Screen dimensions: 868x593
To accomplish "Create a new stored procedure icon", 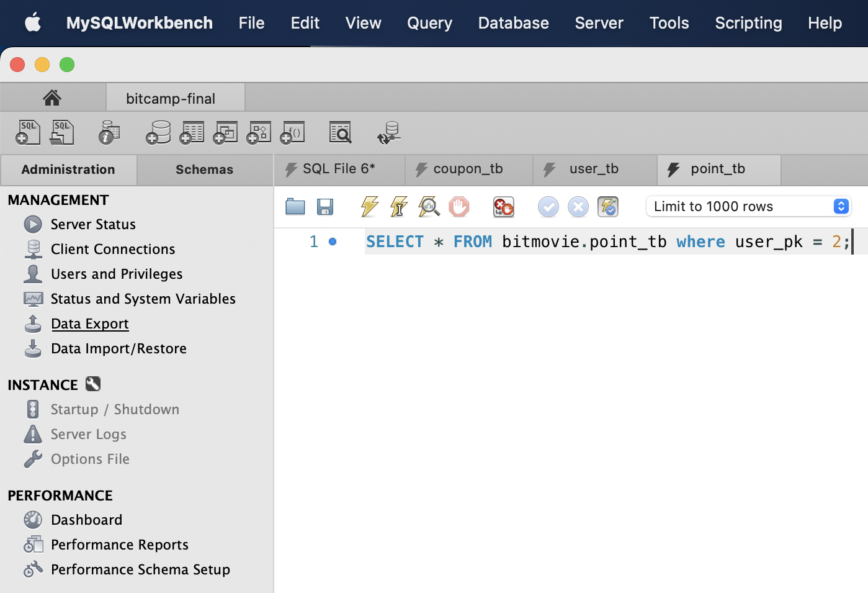I will tap(259, 132).
